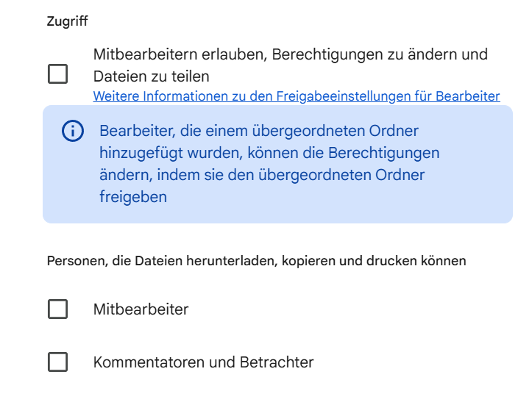
Task: Select the 'Kommentatoren und Betrachter' label text
Action: pos(203,362)
